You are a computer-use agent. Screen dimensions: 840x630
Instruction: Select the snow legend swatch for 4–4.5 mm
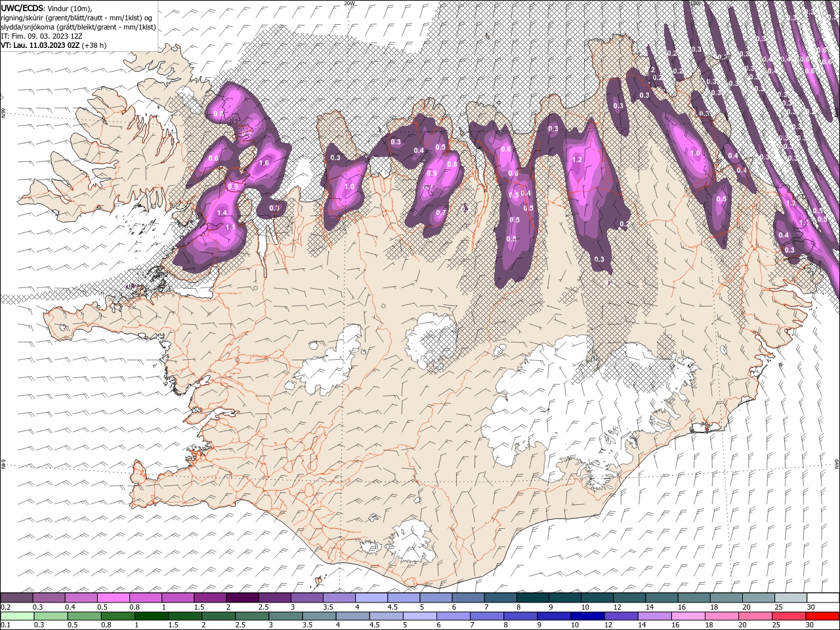tap(371, 598)
